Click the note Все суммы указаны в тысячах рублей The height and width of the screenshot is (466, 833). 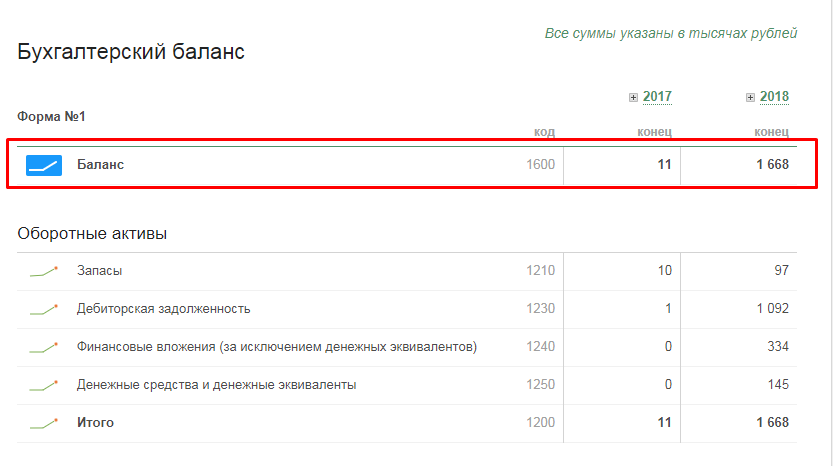[671, 33]
